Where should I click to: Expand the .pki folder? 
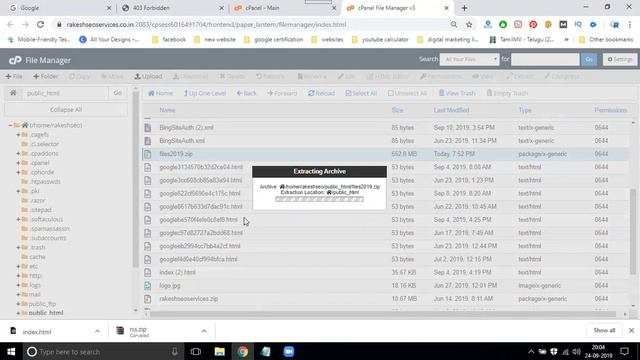pos(18,191)
